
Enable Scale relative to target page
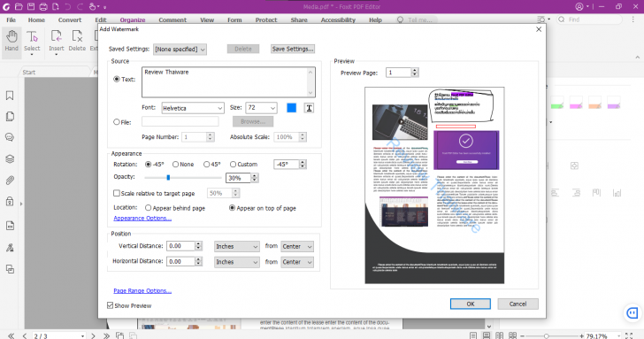click(x=117, y=193)
